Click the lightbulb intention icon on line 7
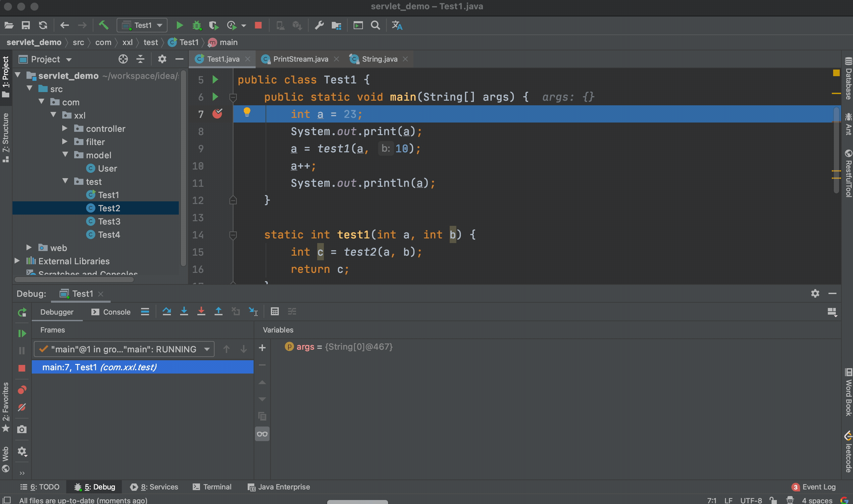 click(247, 112)
